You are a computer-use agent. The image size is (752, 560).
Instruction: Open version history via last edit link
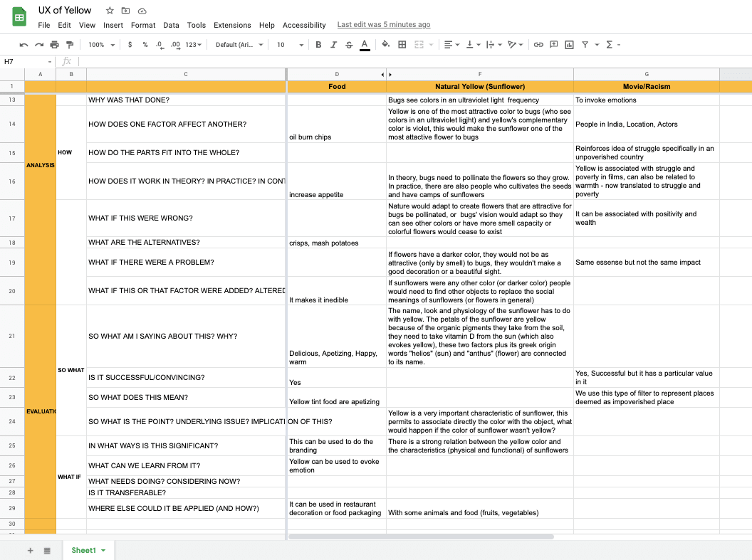coord(384,24)
